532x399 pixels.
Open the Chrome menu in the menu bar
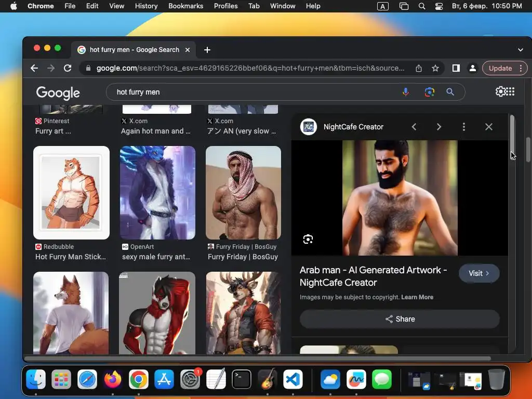[41, 6]
